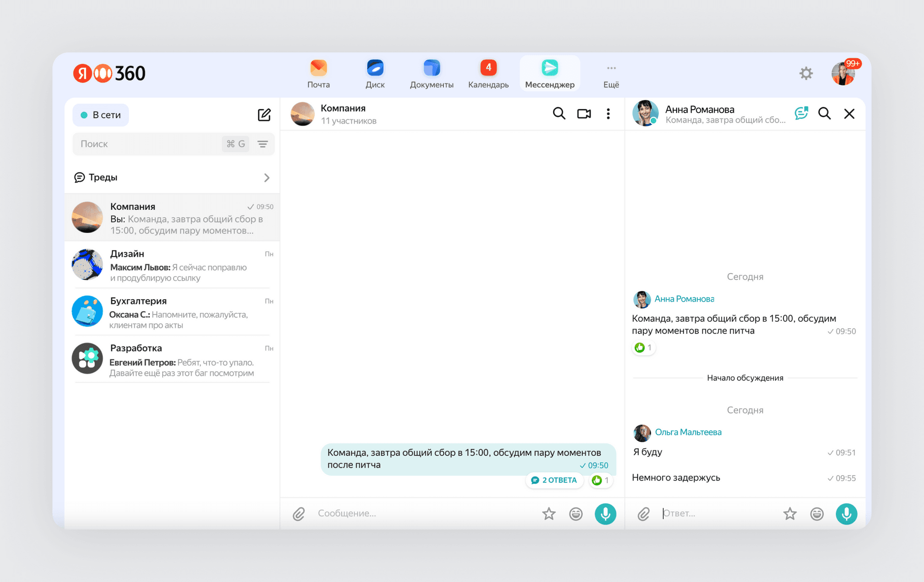Open the chat list filter icon
This screenshot has height=582, width=924.
(x=263, y=144)
